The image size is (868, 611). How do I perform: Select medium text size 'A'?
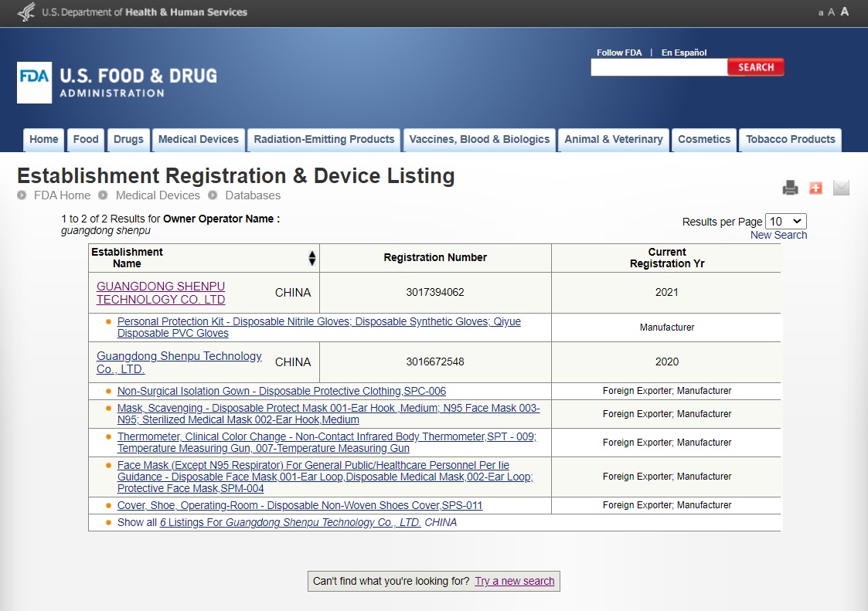[x=831, y=12]
